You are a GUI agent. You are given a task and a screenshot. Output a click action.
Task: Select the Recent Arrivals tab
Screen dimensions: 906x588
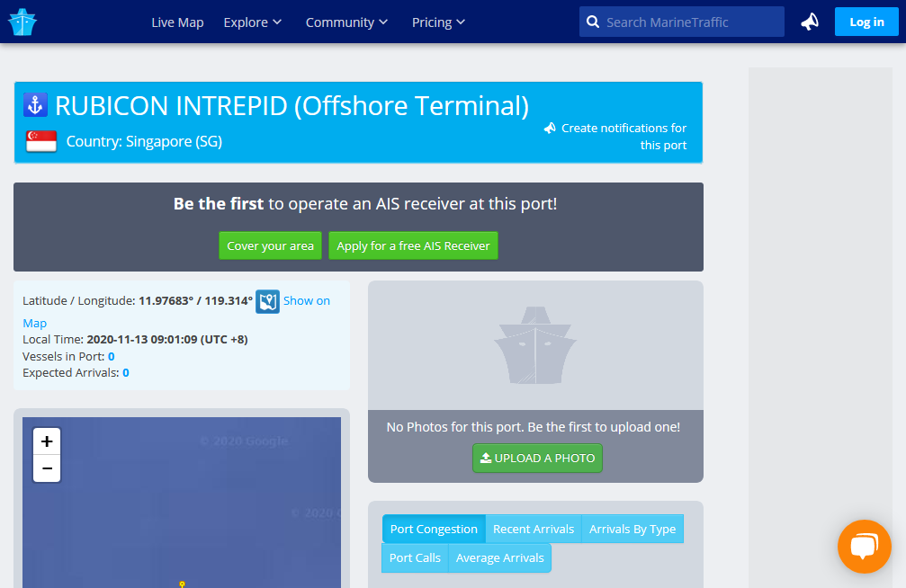pos(534,529)
